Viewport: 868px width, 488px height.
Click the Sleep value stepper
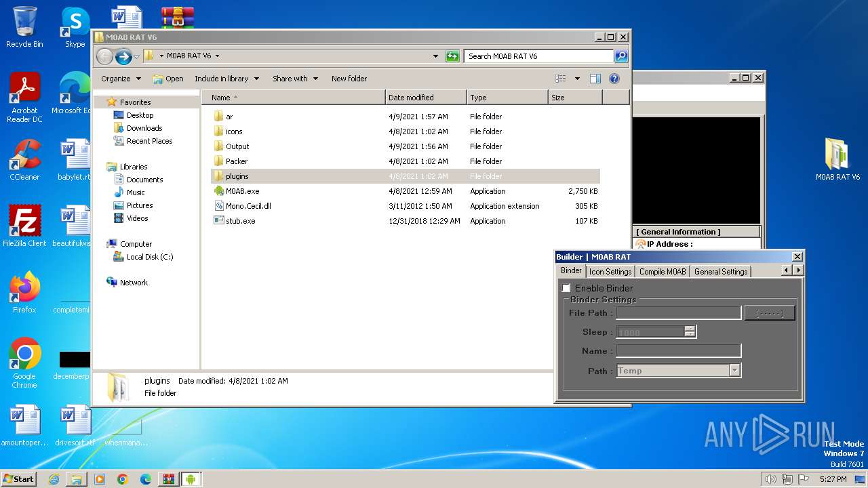(x=690, y=332)
